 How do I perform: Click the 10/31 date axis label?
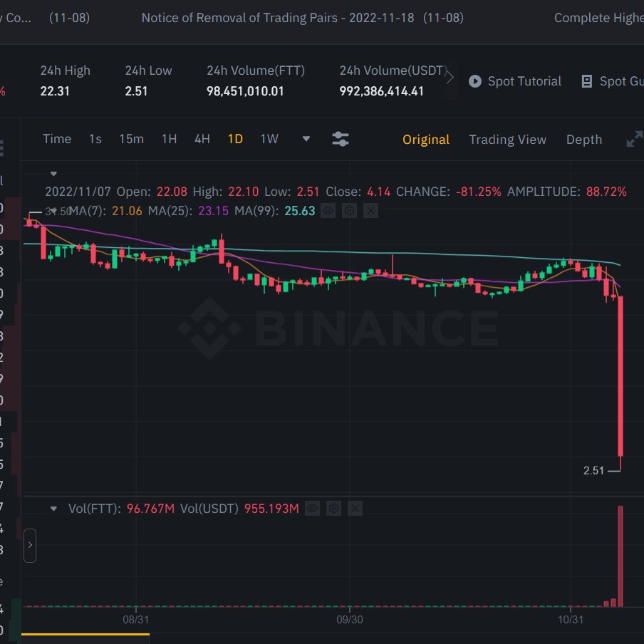[x=571, y=619]
